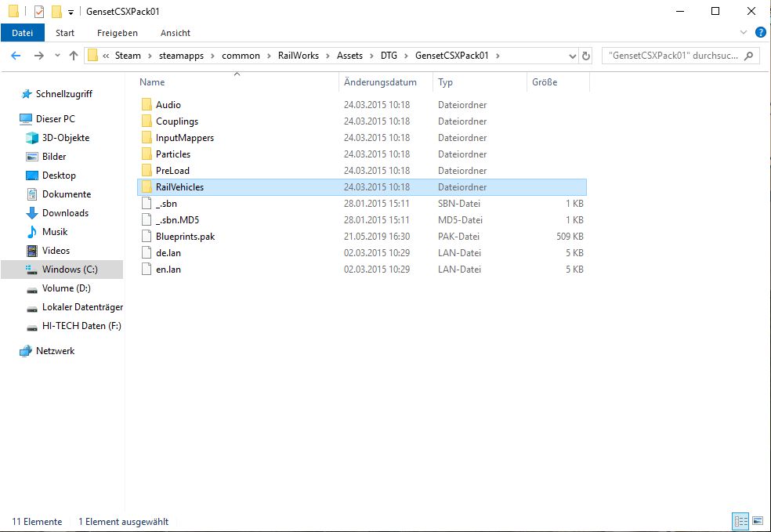Click the forward navigation arrow
The width and height of the screenshot is (771, 532).
[39, 56]
